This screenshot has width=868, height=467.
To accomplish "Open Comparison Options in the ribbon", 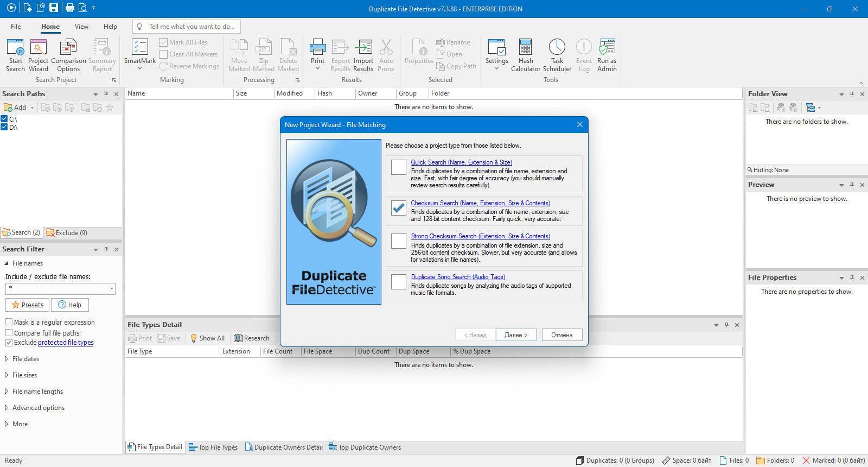I will point(68,47).
